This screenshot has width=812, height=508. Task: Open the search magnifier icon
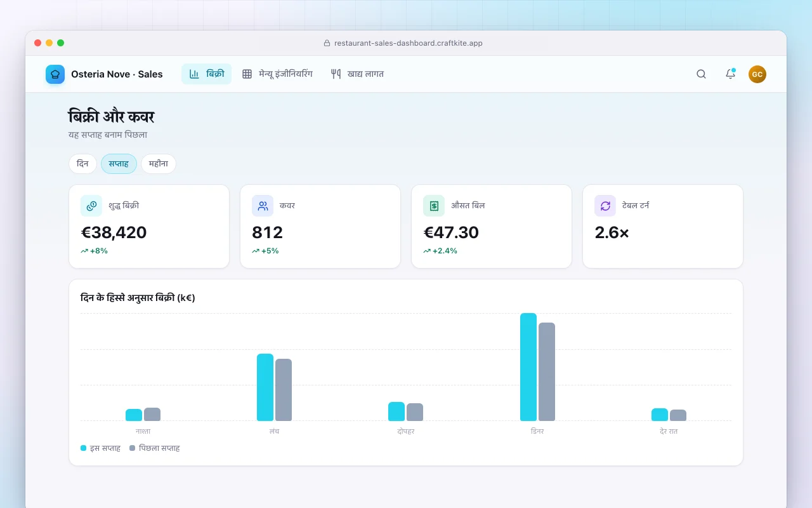tap(701, 74)
